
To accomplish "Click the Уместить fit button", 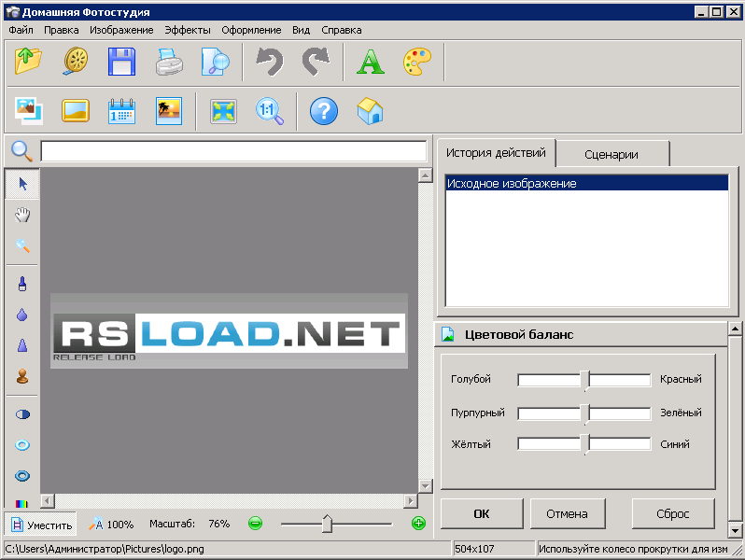I will click(41, 525).
